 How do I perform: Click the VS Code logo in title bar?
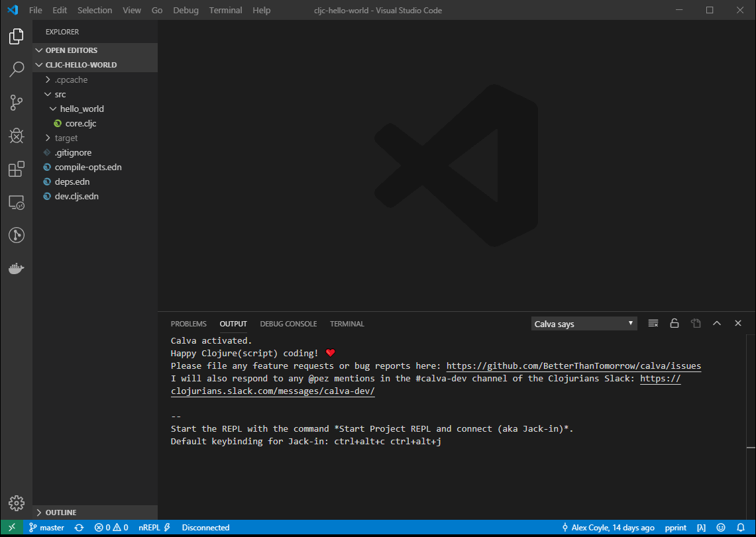tap(13, 10)
